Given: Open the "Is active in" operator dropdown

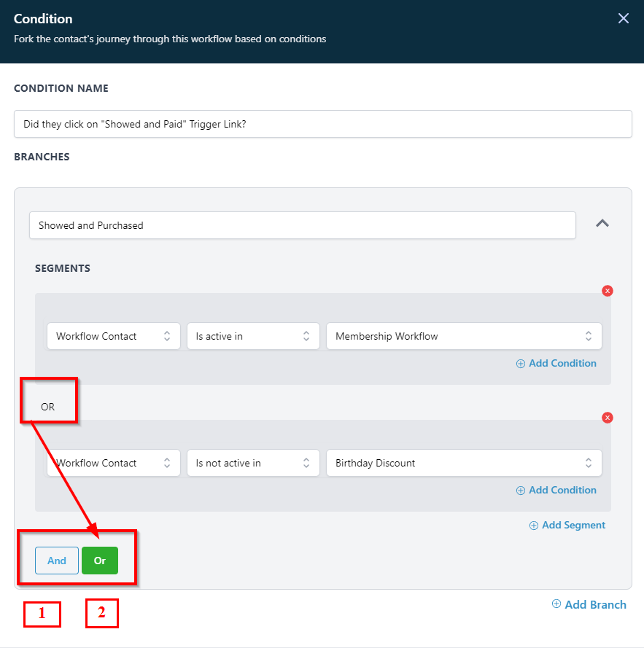Looking at the screenshot, I should (x=253, y=336).
